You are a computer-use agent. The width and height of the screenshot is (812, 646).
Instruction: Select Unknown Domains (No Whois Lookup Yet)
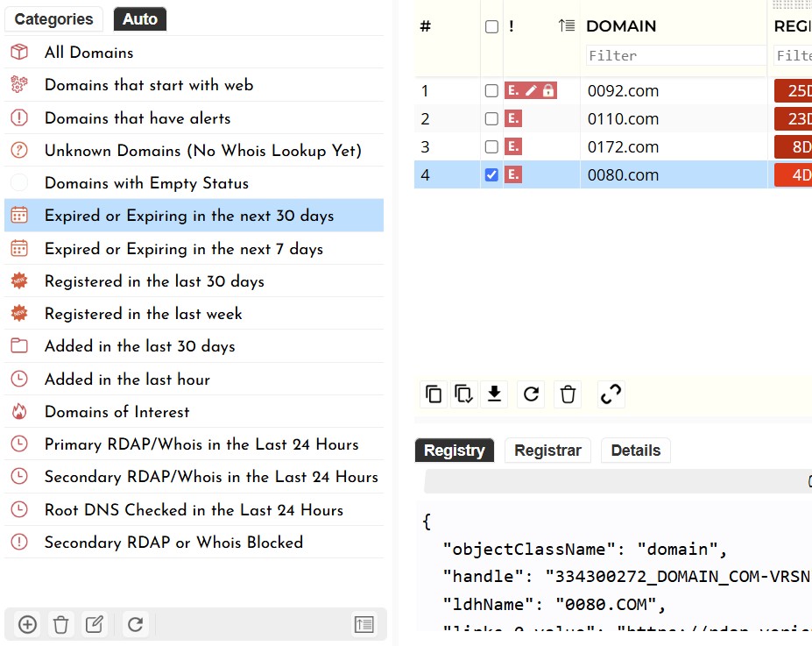tap(194, 150)
